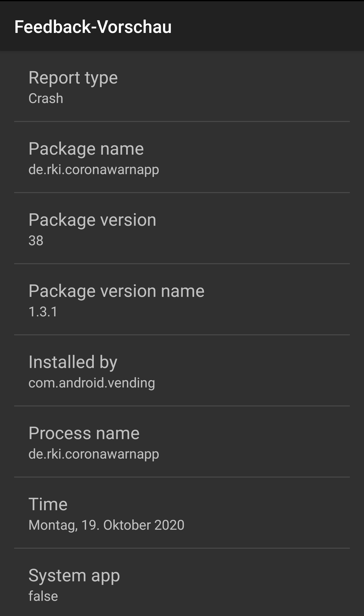This screenshot has width=364, height=616.
Task: Select the divider below the Crash row
Action: [182, 121]
